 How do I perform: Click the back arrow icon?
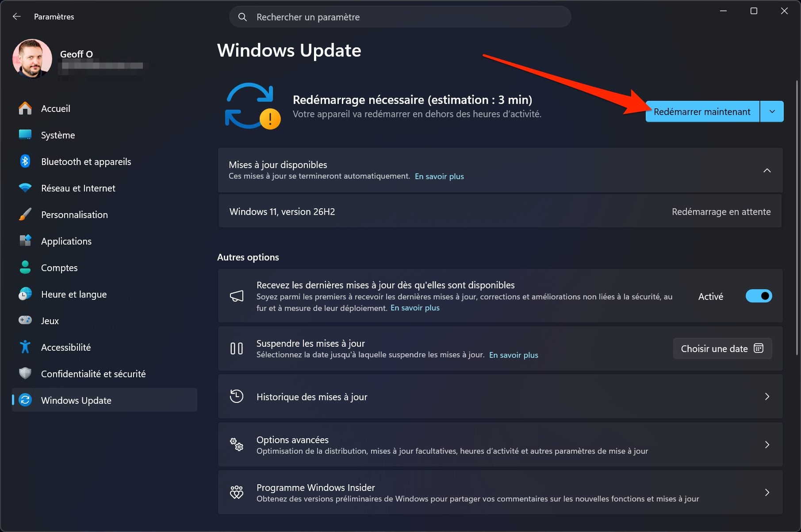[x=17, y=16]
